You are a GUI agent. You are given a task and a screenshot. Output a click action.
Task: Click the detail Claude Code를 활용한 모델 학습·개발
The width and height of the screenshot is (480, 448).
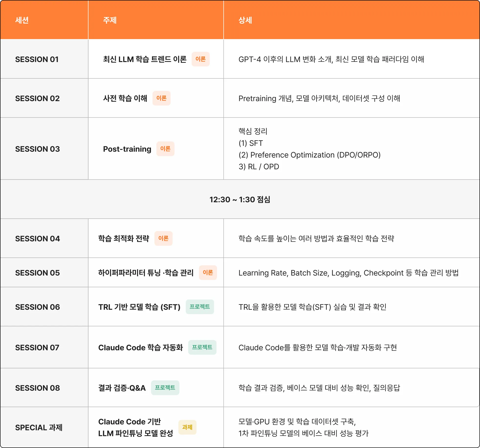pyautogui.click(x=318, y=348)
